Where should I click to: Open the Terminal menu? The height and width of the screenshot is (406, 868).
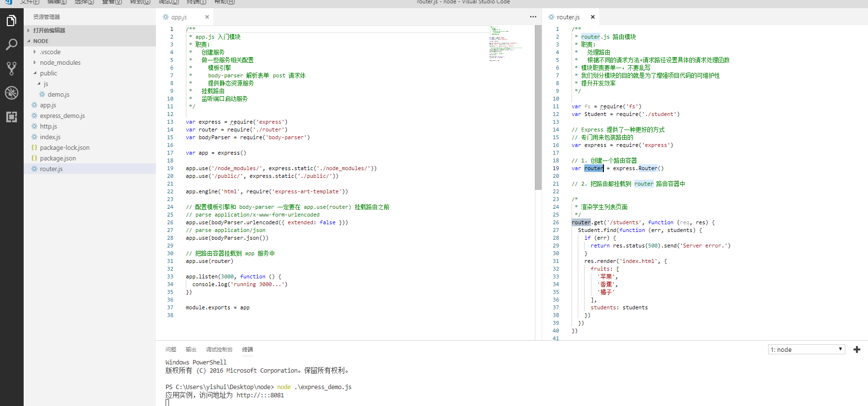pos(196,2)
